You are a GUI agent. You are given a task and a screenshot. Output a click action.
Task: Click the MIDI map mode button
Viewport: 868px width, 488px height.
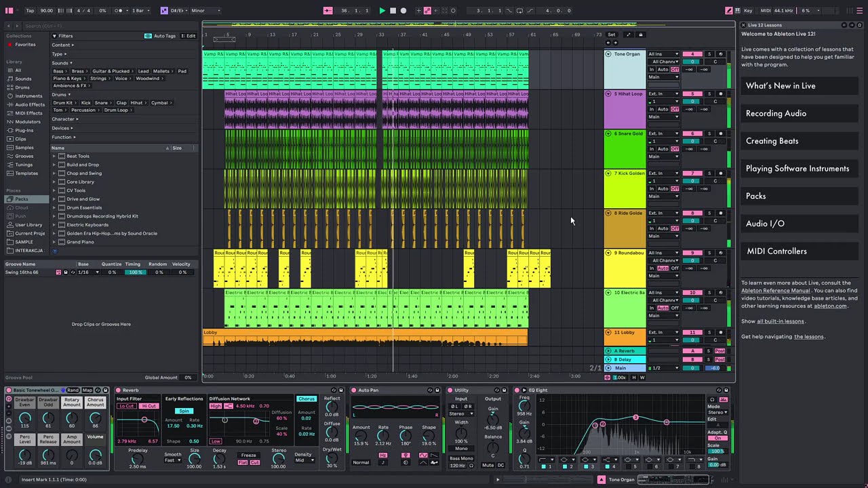(766, 11)
